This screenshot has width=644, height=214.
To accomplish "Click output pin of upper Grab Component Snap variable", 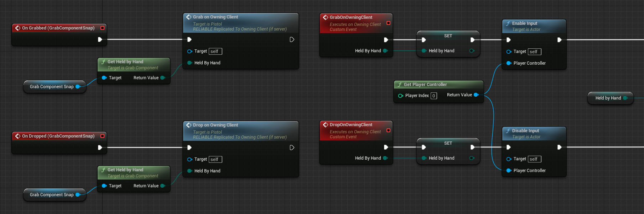I will tap(78, 86).
